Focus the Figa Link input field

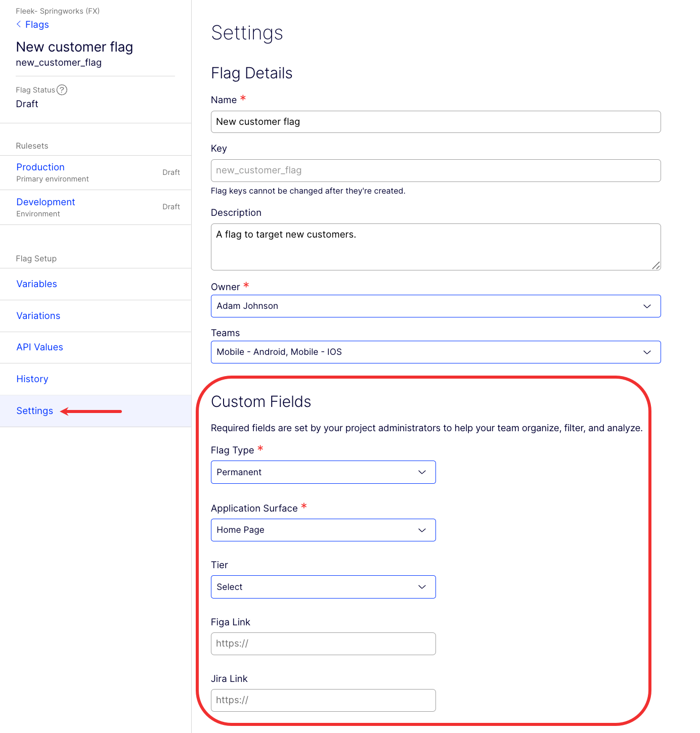click(x=323, y=644)
